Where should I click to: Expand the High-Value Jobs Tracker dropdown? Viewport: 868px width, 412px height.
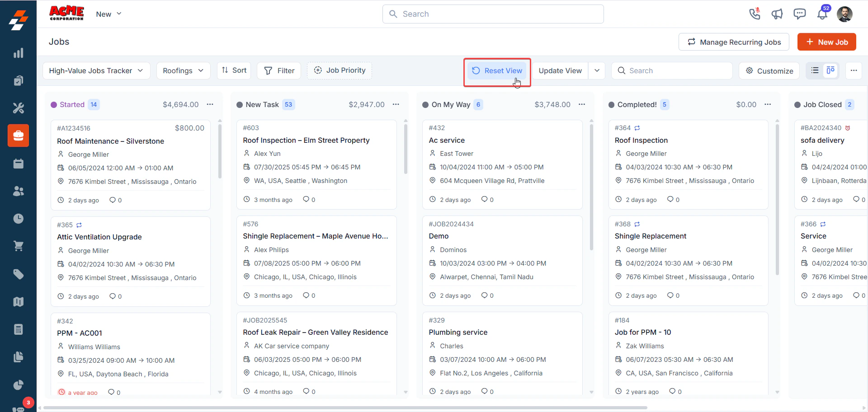[x=96, y=70]
